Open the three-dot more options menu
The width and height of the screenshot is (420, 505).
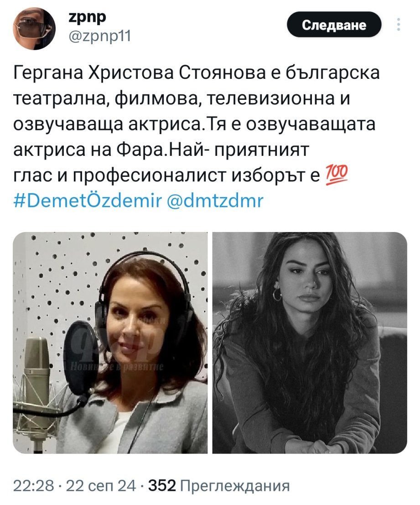(399, 25)
